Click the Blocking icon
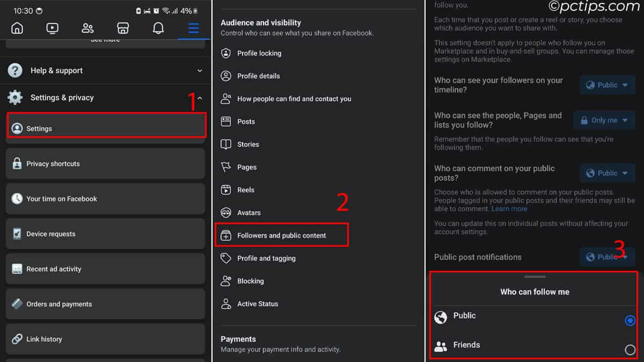The height and width of the screenshot is (362, 644). coord(226,281)
